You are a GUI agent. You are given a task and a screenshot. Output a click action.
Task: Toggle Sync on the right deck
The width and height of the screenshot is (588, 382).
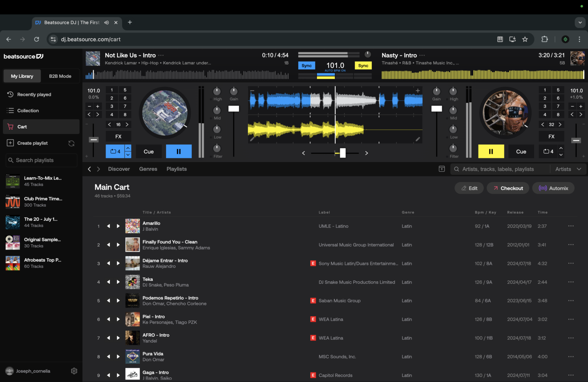pyautogui.click(x=363, y=65)
